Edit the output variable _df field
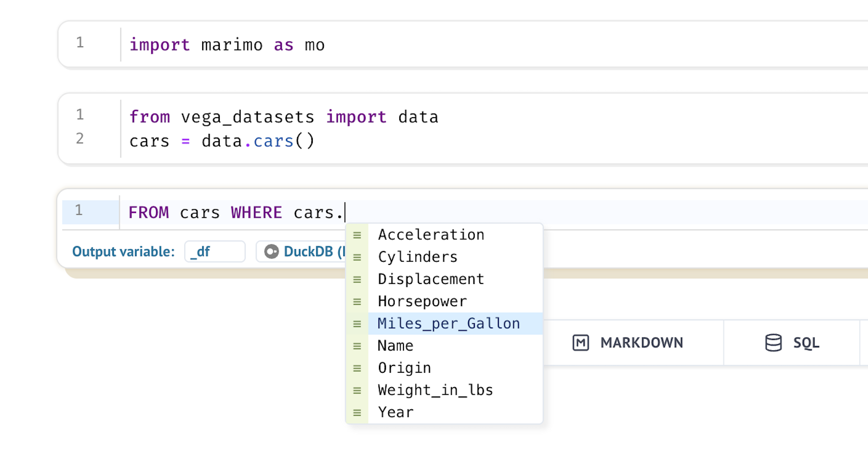 [215, 251]
